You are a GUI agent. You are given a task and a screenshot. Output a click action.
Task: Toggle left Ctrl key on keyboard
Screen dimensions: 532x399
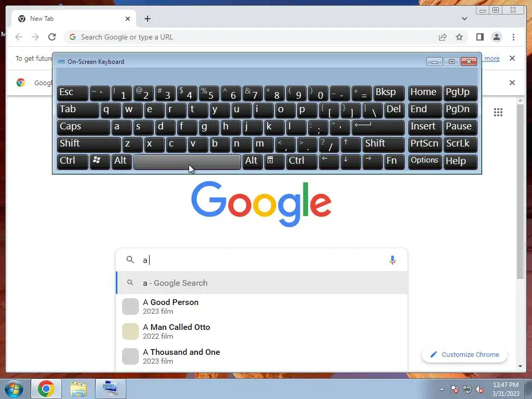click(x=73, y=162)
